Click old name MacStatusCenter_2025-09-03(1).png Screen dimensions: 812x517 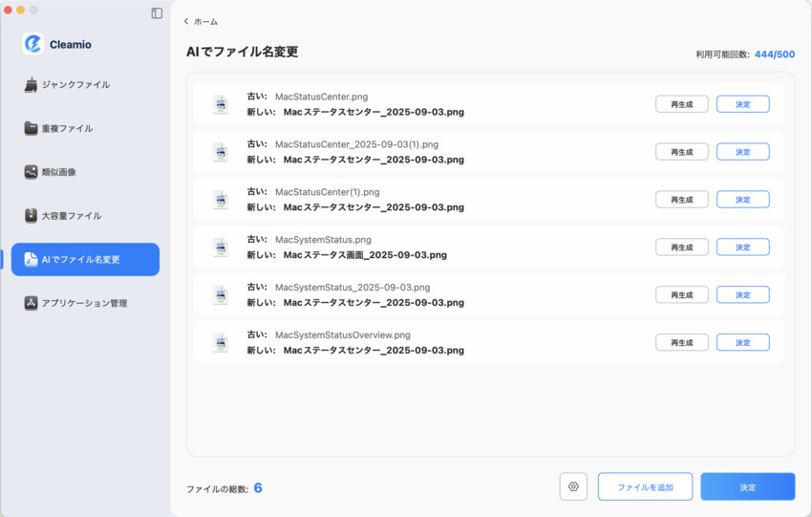[x=357, y=144]
